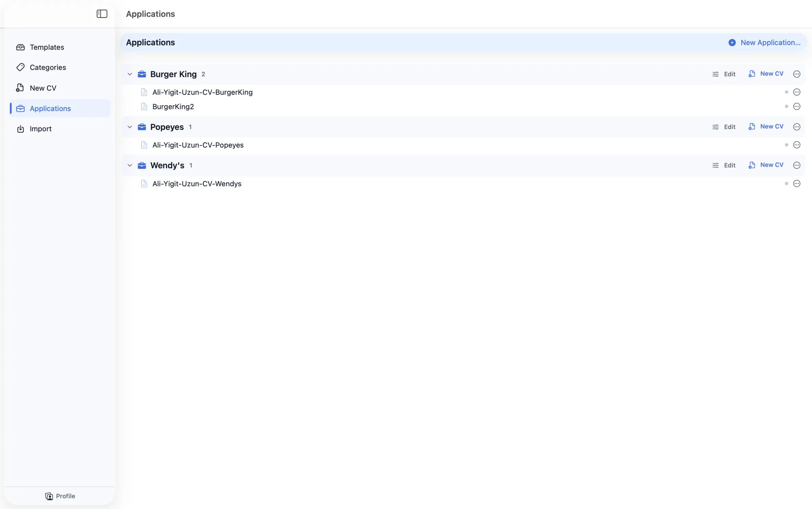Click the status dot for Ali-Yigit-Uzun-CV-BurgerKing

coord(786,92)
